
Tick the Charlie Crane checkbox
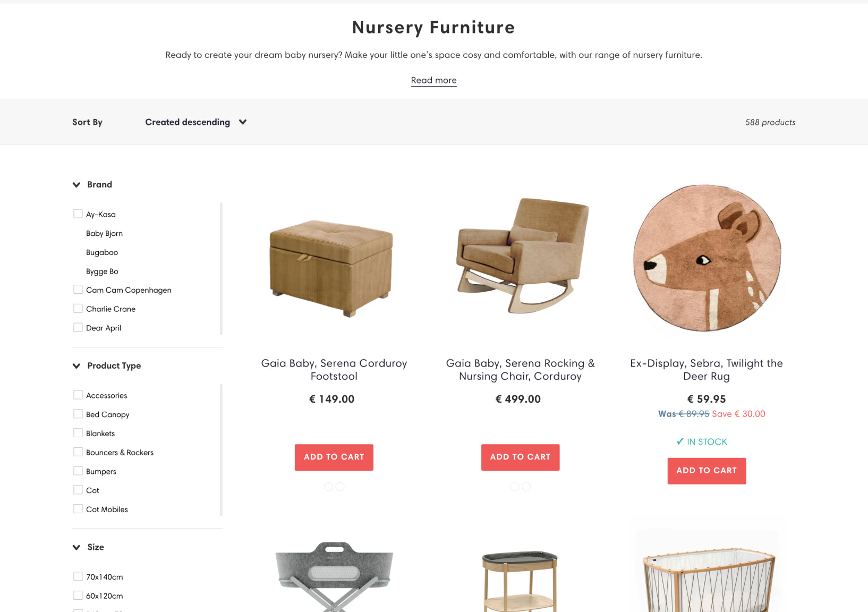78,308
